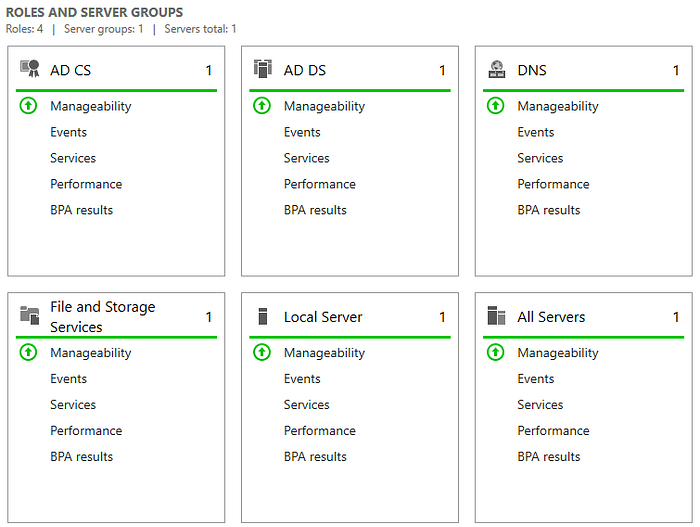The width and height of the screenshot is (700, 527).
Task: Click green Manageability icon in All Servers
Action: pyautogui.click(x=496, y=352)
